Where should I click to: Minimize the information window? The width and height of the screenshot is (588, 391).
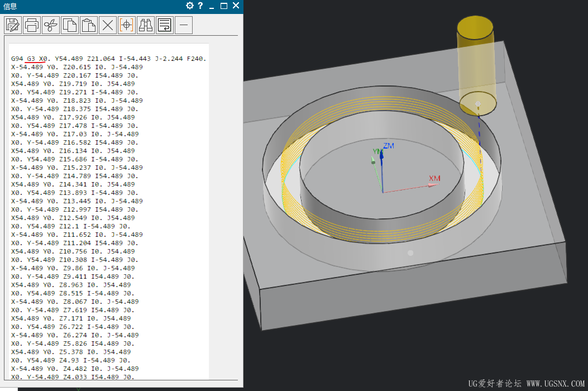pyautogui.click(x=212, y=6)
